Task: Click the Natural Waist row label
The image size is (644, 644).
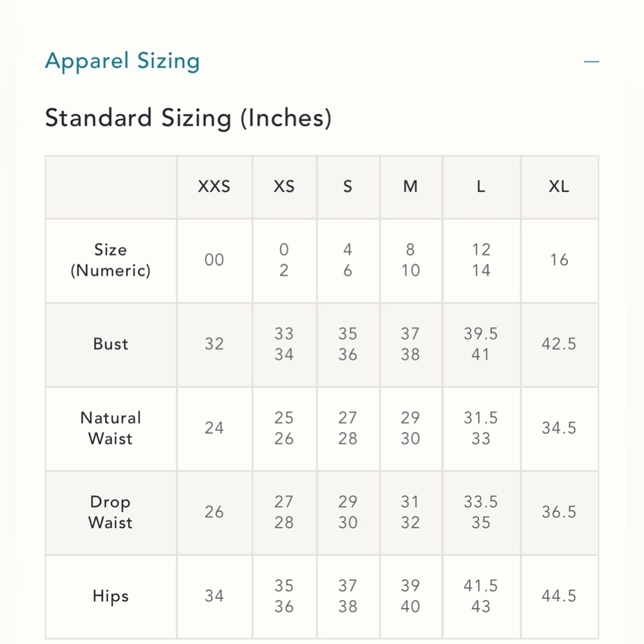Action: [111, 428]
